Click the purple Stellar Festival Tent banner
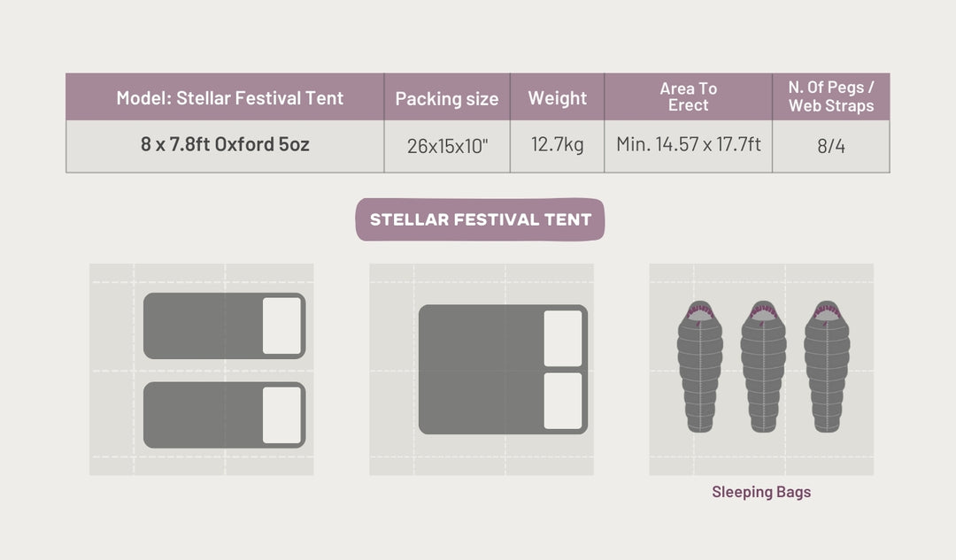This screenshot has width=956, height=560. point(481,219)
